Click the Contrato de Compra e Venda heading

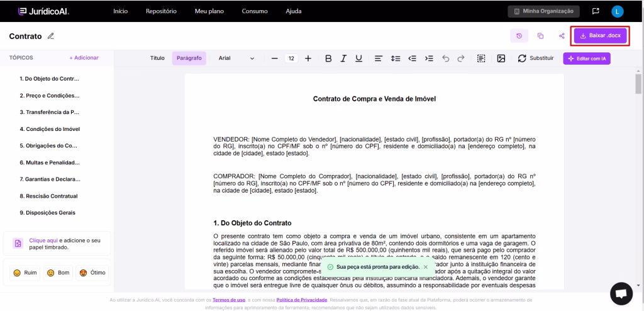pos(374,99)
